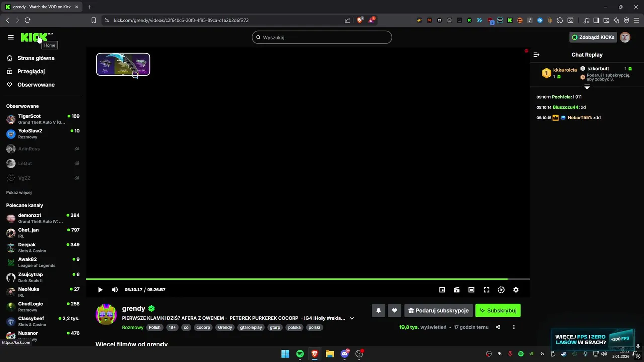This screenshot has height=362, width=644.
Task: Open NeoNuke recommended channel
Action: coord(42,292)
